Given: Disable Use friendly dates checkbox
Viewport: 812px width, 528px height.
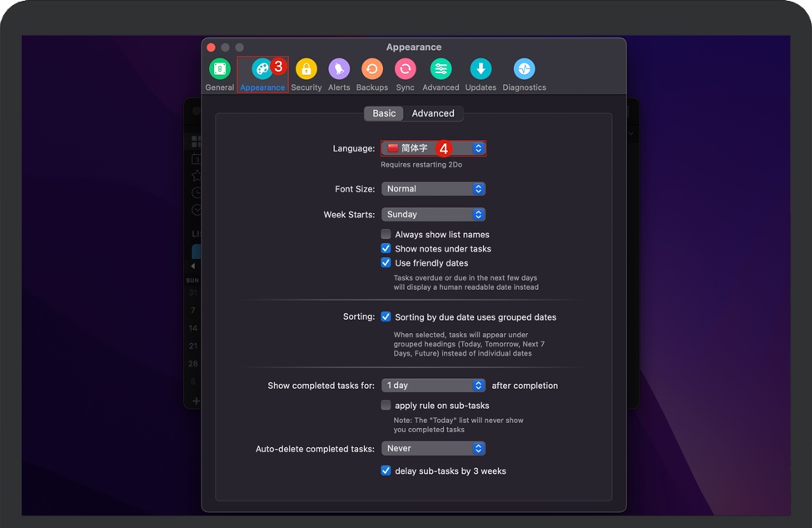Looking at the screenshot, I should point(386,263).
